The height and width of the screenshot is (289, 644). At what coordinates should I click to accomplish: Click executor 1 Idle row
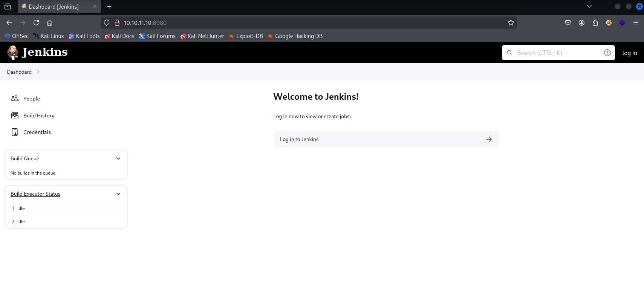coord(66,208)
